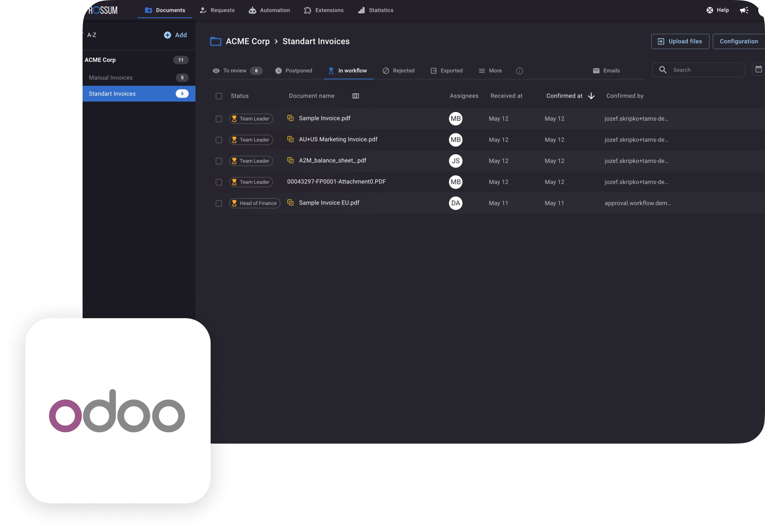Click the Extensions puzzle icon
This screenshot has height=532, width=765.
(x=308, y=10)
